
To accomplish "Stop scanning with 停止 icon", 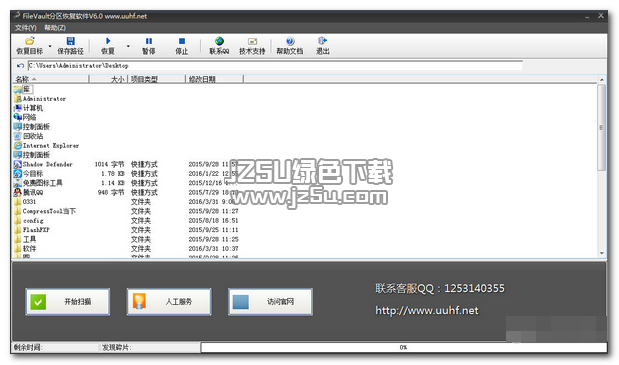I will [x=182, y=41].
